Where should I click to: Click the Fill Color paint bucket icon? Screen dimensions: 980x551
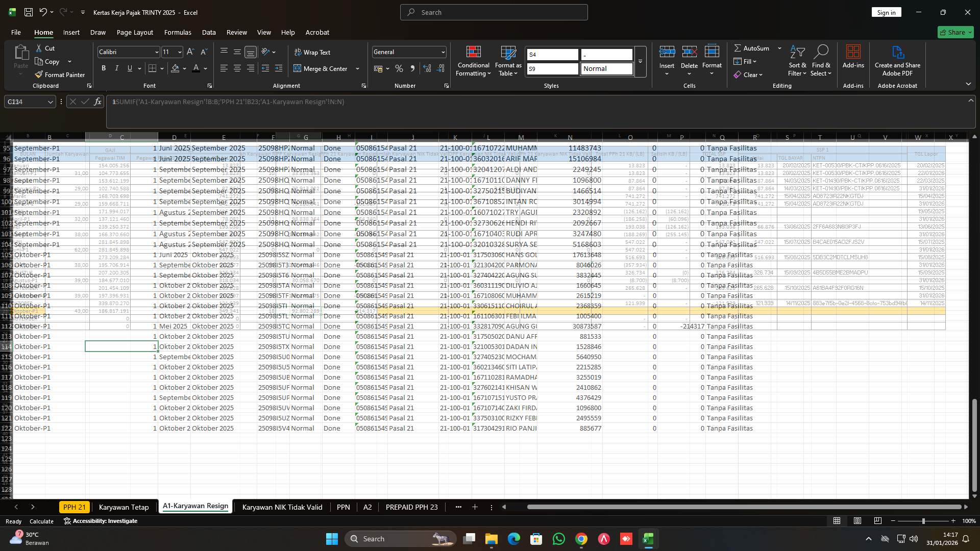175,68
